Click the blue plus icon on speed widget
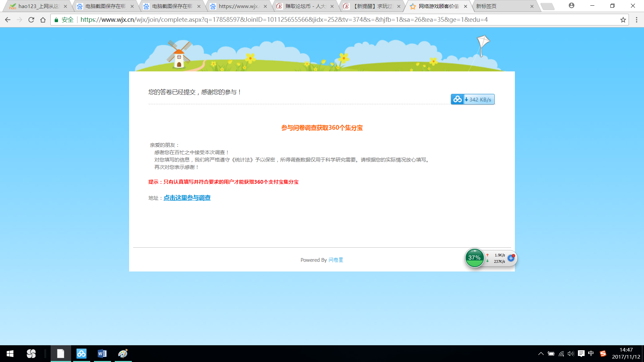 tap(511, 258)
